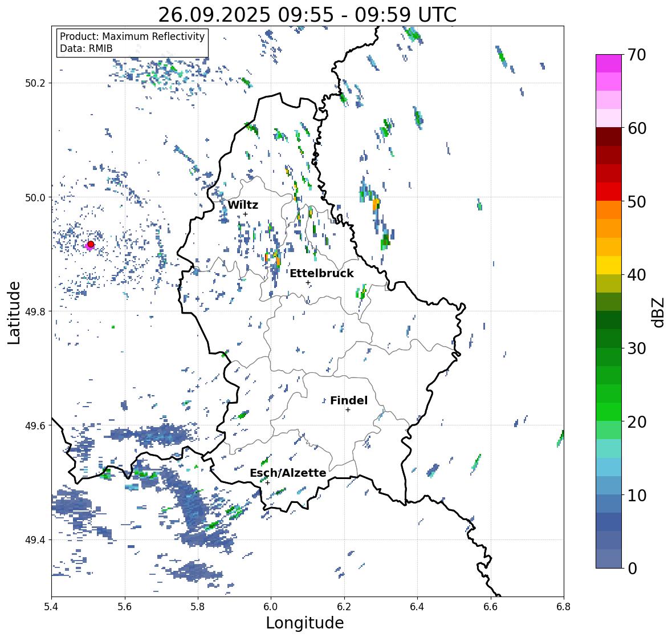Click the Latitude axis label

coord(14,313)
